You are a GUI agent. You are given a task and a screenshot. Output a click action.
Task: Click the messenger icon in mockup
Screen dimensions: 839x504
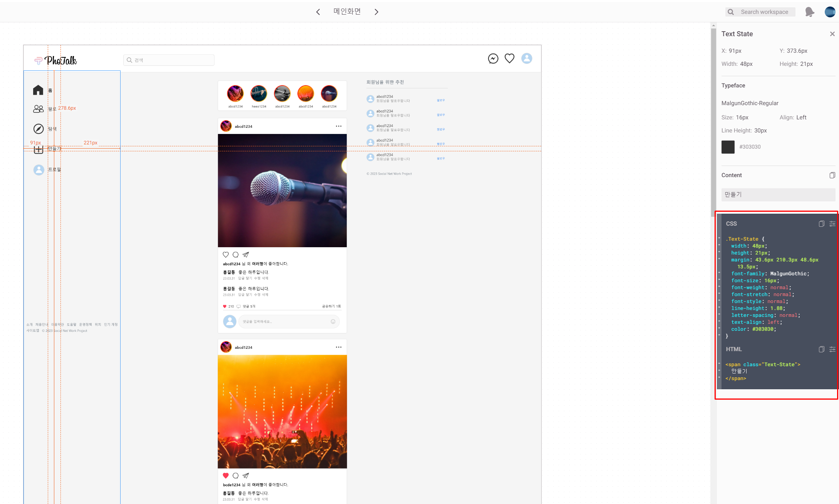click(x=493, y=59)
